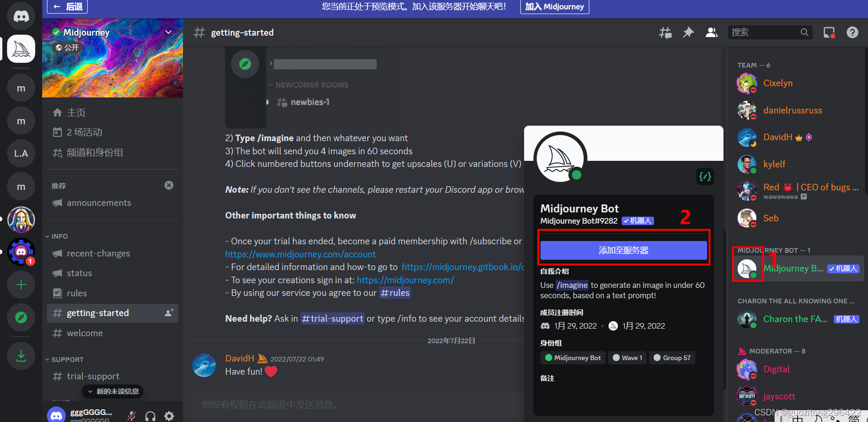Screen dimensions: 868x422
Task: Collapse SUPPORT channel category
Action: coord(64,360)
